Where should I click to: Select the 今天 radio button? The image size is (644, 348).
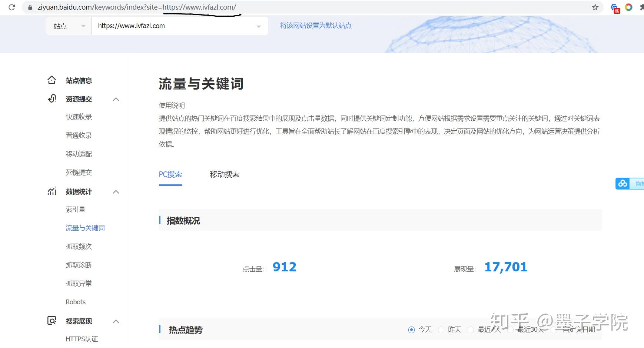[411, 330]
